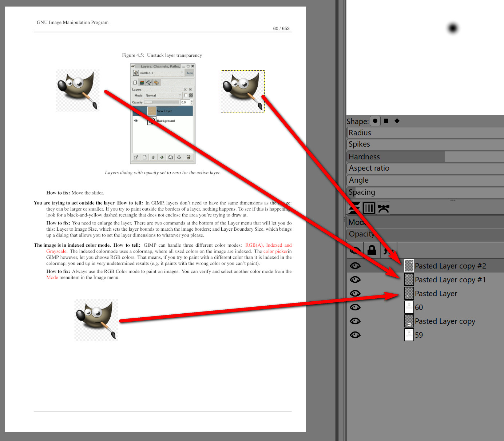
Task: Click the "60 / 653" page number text
Action: click(281, 28)
